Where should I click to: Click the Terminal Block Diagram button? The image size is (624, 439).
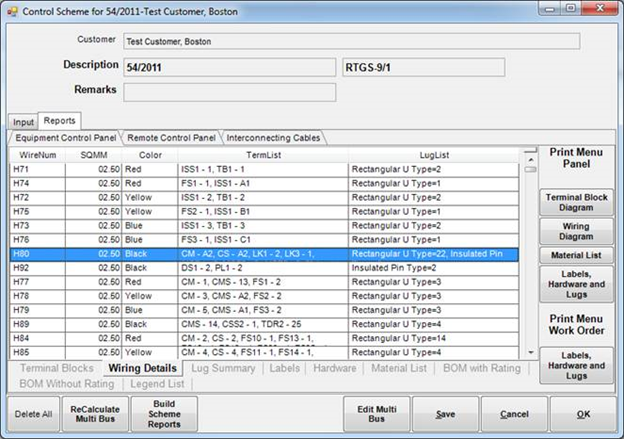click(x=576, y=204)
